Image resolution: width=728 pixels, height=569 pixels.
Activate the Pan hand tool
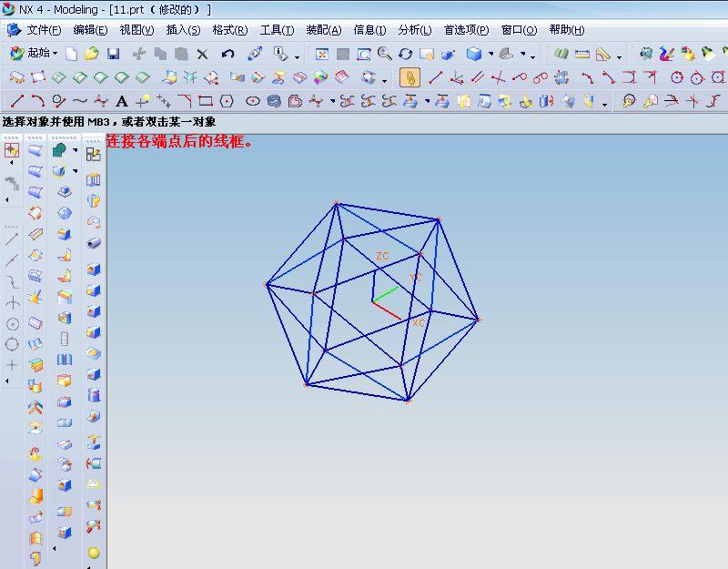[426, 55]
